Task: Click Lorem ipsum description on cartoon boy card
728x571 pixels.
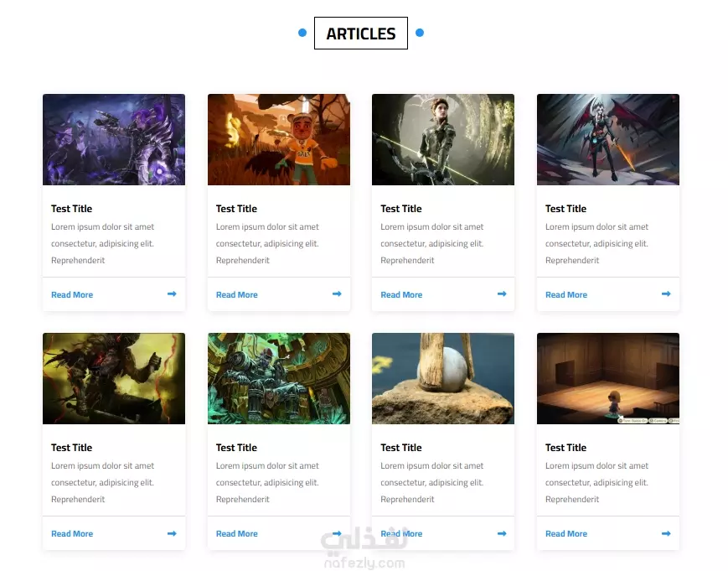Action: [x=267, y=243]
